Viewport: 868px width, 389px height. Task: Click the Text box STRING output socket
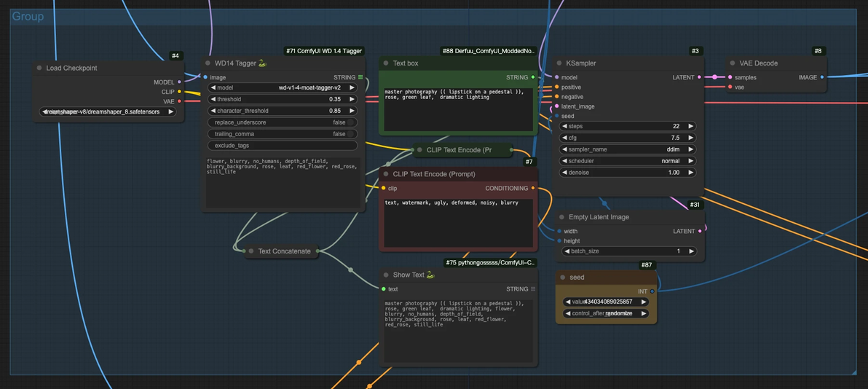tap(533, 77)
